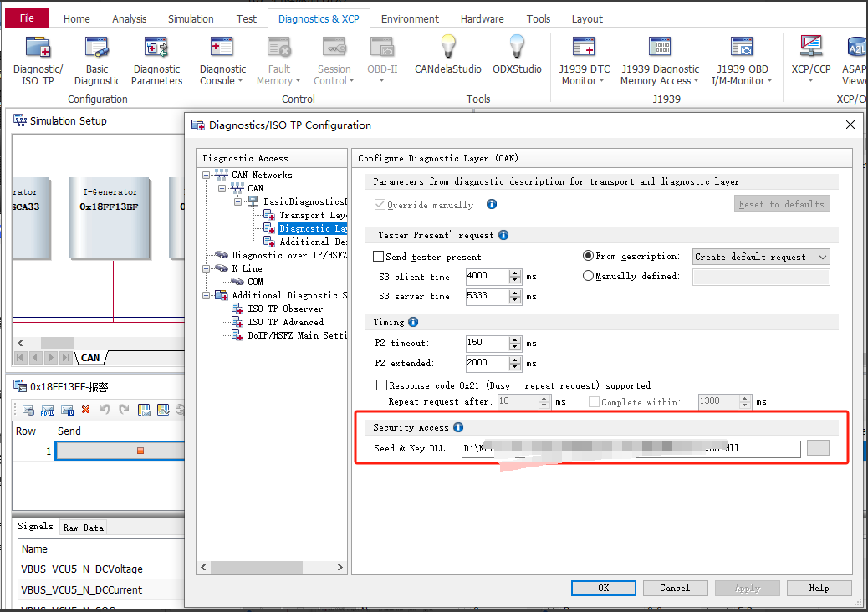868x612 pixels.
Task: Open J1939 Diagnostic Memory Access
Action: click(x=660, y=48)
